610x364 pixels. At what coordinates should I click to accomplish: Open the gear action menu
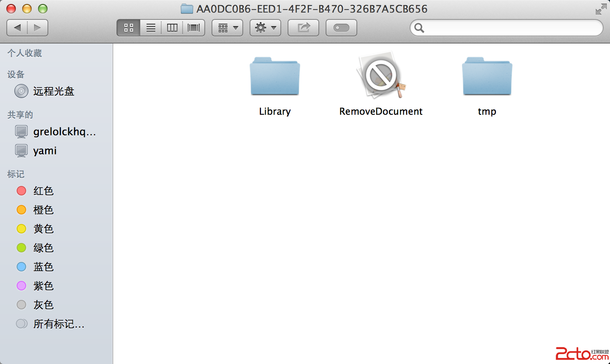pyautogui.click(x=265, y=28)
